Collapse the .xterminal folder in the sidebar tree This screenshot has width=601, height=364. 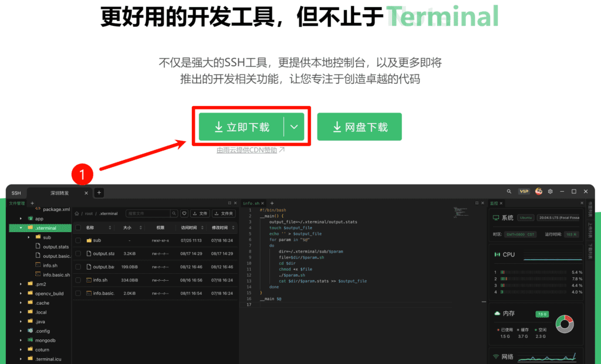tap(21, 228)
